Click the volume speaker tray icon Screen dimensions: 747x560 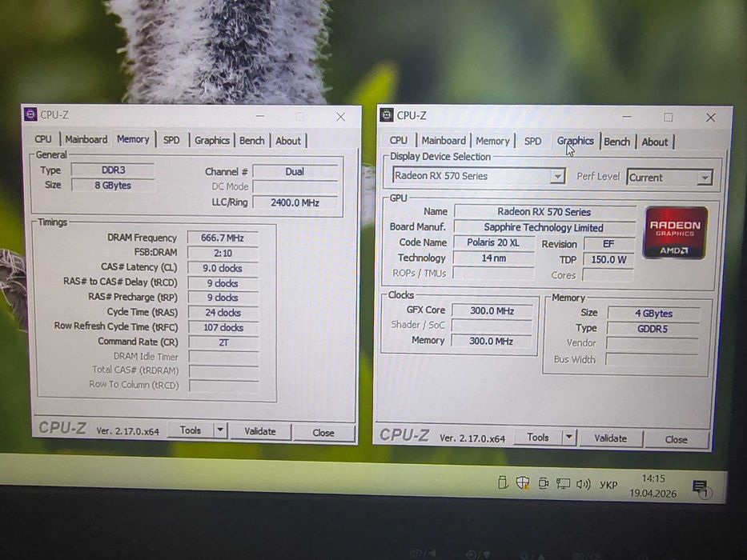coord(583,484)
